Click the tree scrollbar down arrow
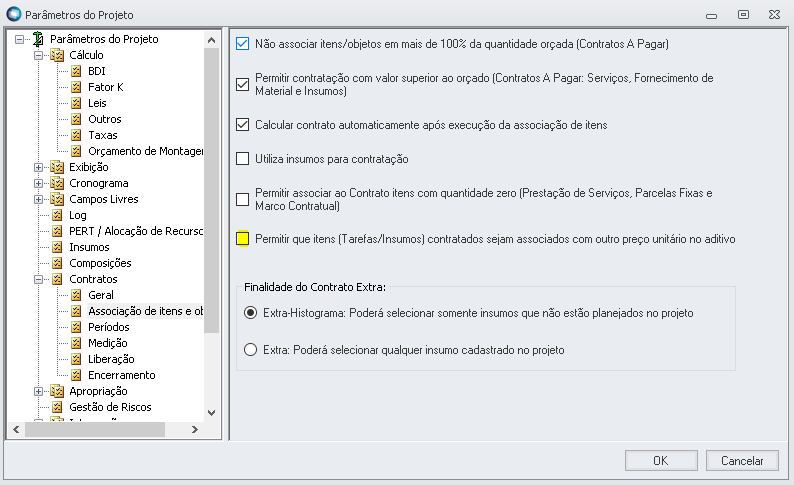This screenshot has width=794, height=485. (211, 411)
